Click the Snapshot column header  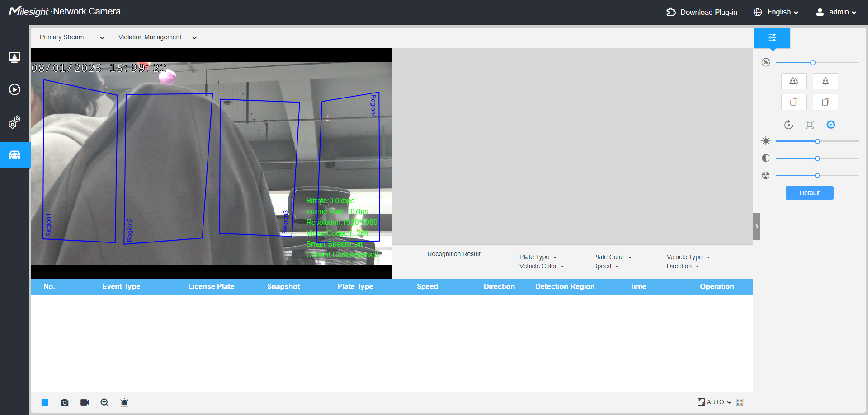[x=283, y=287]
